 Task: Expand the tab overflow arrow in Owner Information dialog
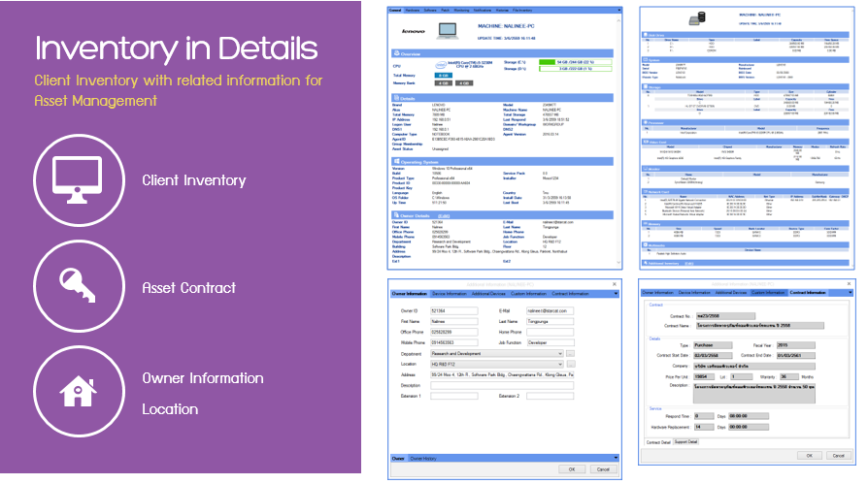[x=614, y=292]
